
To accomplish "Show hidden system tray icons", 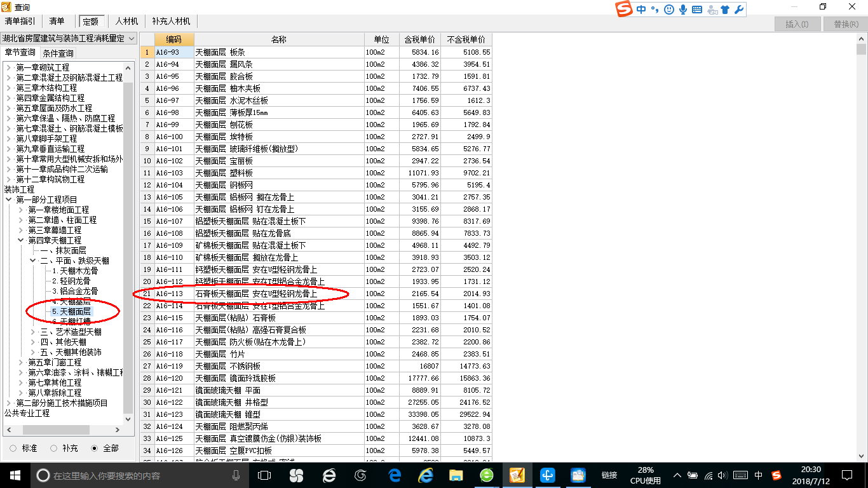I will [x=677, y=475].
